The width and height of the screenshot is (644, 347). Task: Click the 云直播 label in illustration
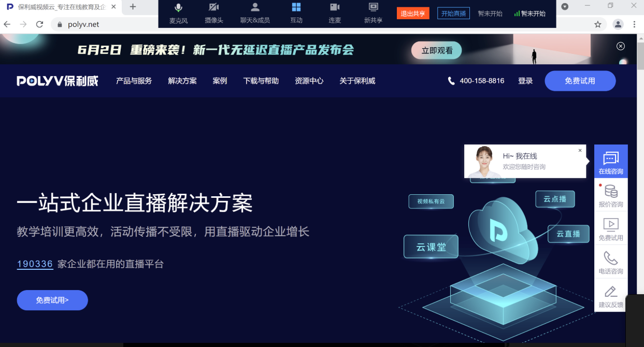point(568,234)
